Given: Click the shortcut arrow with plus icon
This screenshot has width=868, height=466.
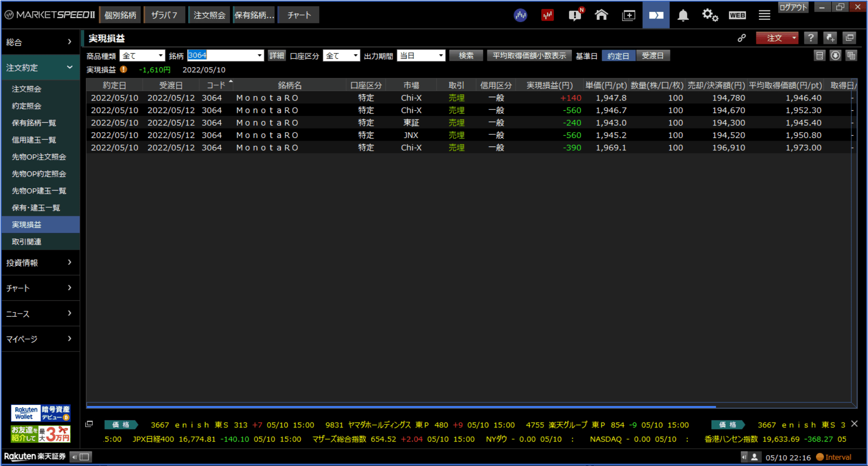Looking at the screenshot, I should pyautogui.click(x=830, y=38).
